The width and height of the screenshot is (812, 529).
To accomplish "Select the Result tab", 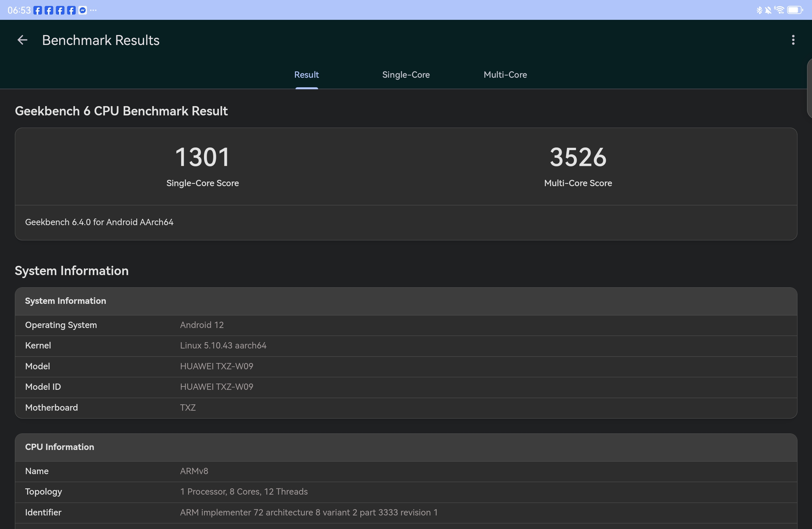I will click(306, 75).
